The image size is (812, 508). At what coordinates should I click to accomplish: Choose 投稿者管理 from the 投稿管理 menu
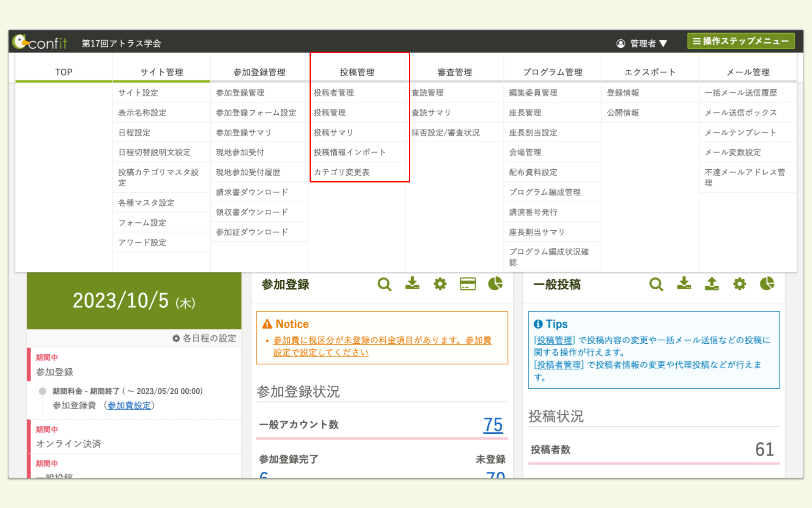coord(334,93)
